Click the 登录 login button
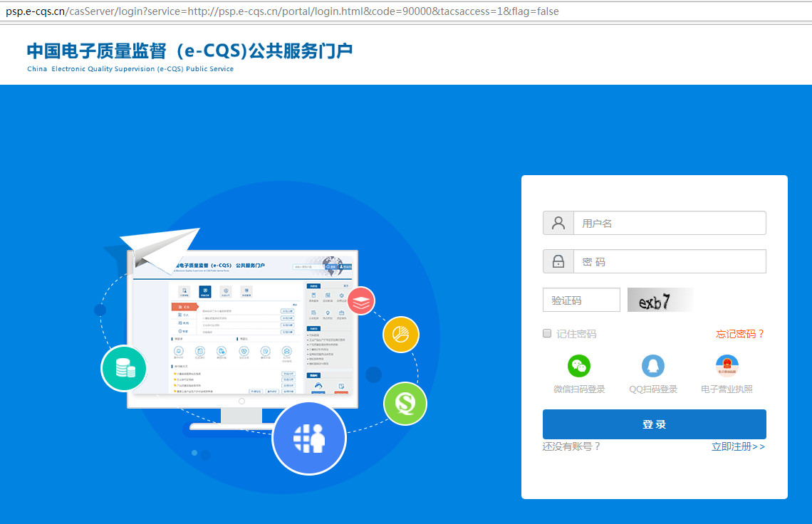This screenshot has height=524, width=812. (654, 424)
